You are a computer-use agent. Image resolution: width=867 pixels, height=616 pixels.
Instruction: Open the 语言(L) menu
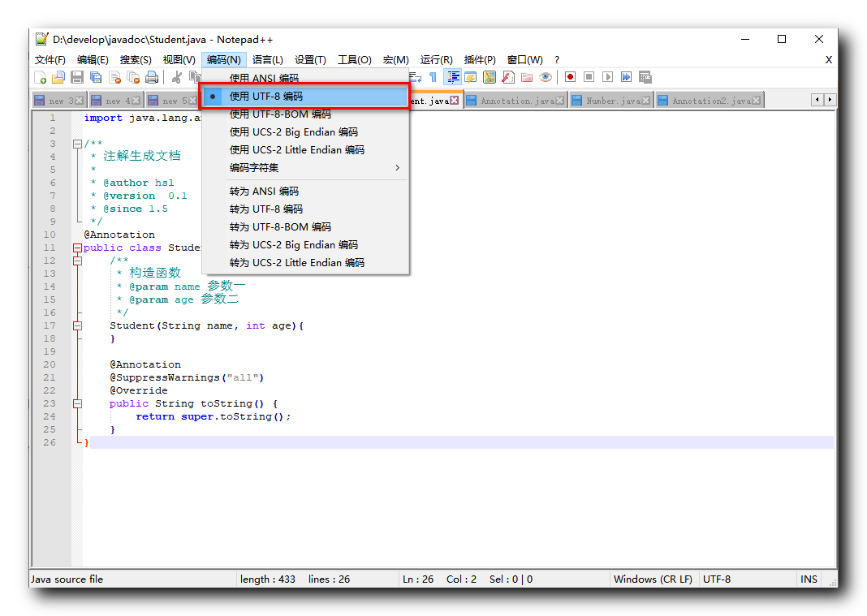[268, 60]
